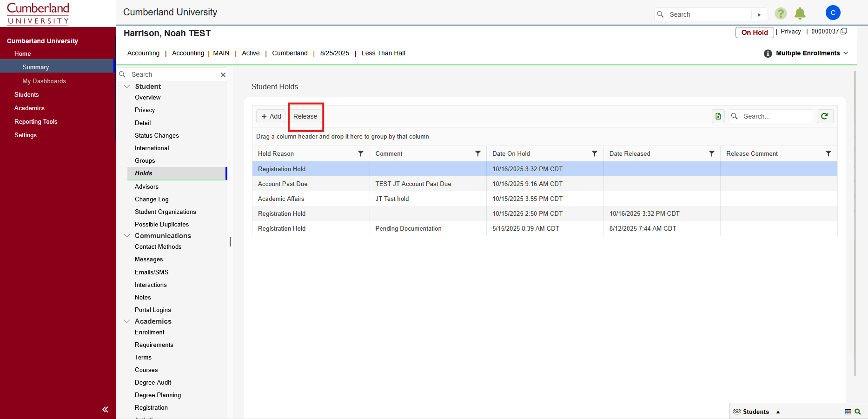Screen dimensions: 868x419
Task: Open the Change Log page
Action: click(152, 199)
